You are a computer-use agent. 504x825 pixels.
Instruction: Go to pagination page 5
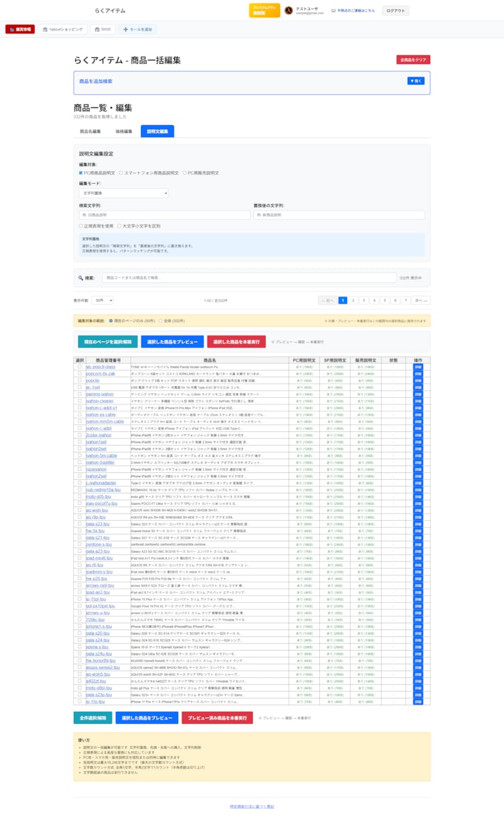point(385,301)
